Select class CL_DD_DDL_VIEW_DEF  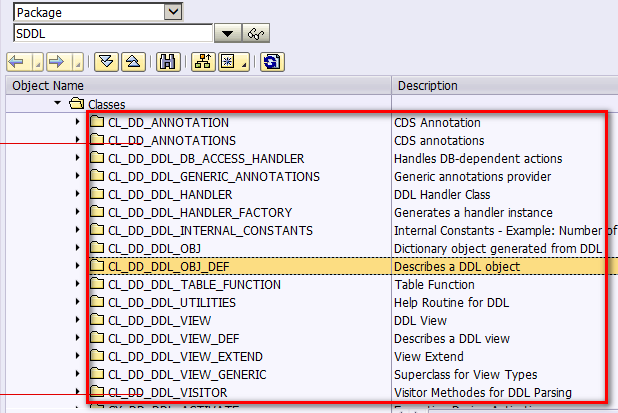click(174, 339)
